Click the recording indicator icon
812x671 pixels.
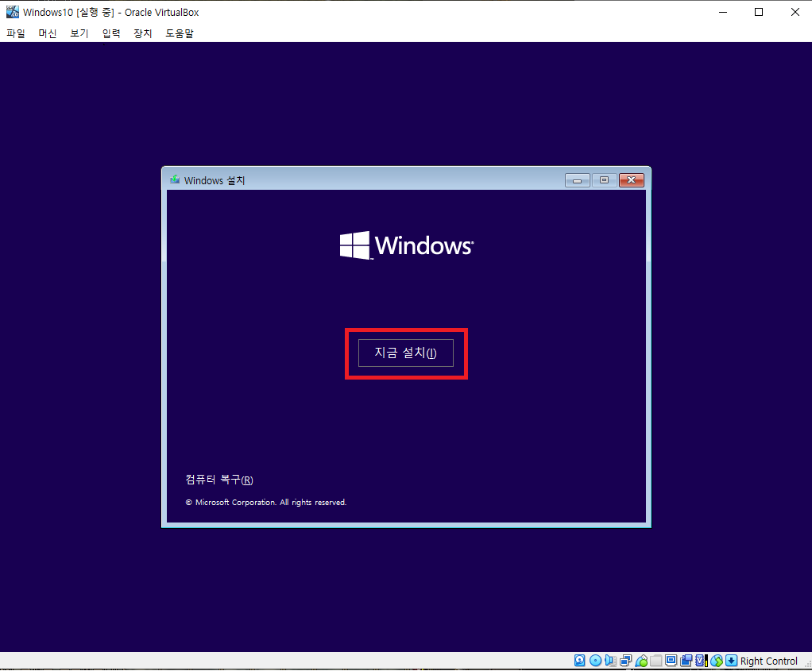point(686,661)
